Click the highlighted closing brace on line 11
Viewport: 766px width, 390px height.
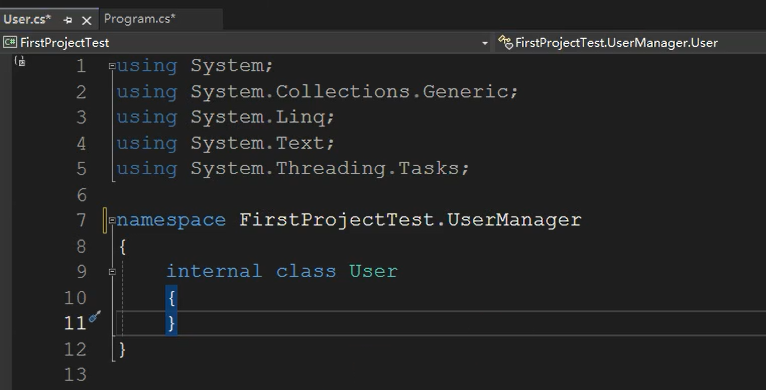point(171,323)
